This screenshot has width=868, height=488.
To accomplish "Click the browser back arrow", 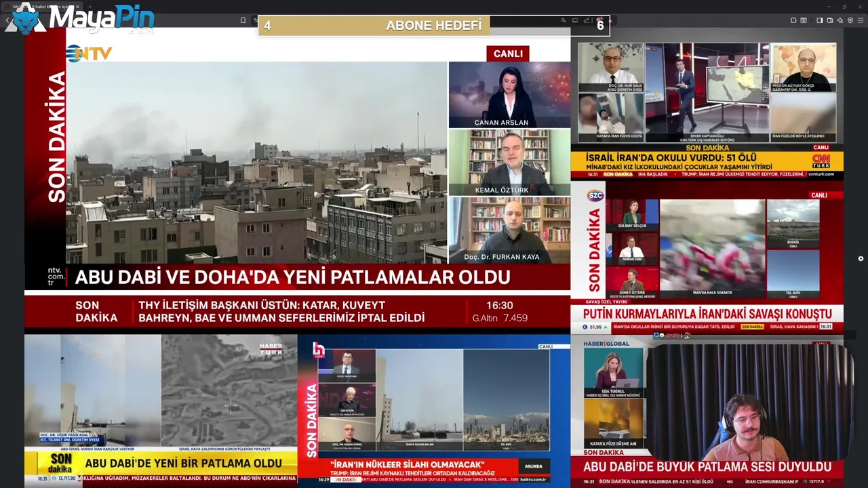I will (x=7, y=20).
